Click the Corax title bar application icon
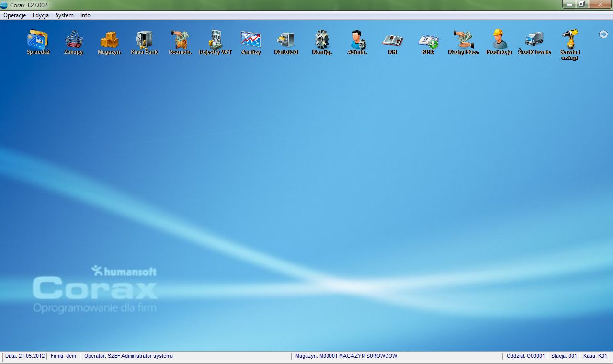613x364 pixels. [4, 4]
